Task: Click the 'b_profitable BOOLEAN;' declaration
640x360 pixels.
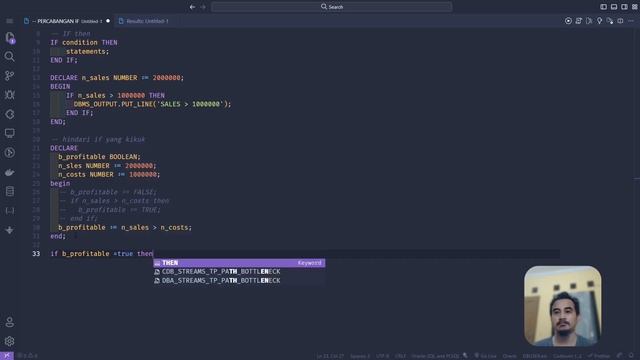Action: (x=99, y=157)
